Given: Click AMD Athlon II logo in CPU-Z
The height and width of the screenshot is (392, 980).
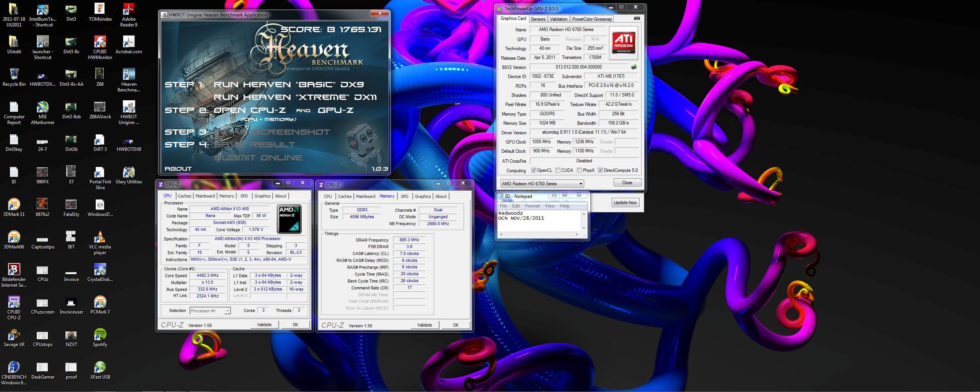Looking at the screenshot, I should pos(289,219).
